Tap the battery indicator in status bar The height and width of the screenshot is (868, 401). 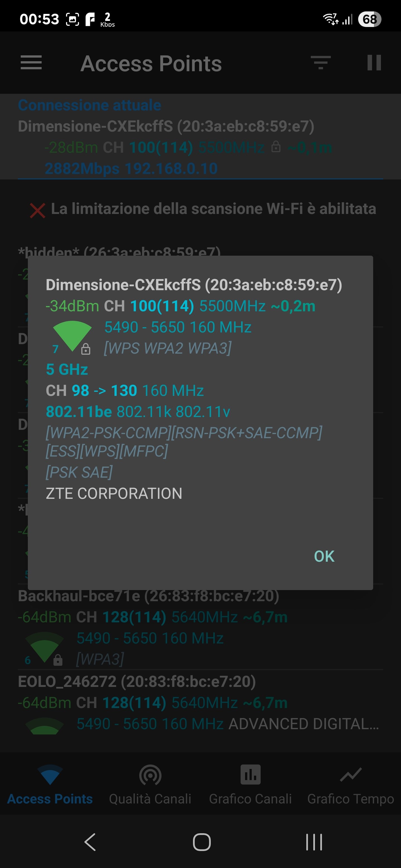click(369, 19)
